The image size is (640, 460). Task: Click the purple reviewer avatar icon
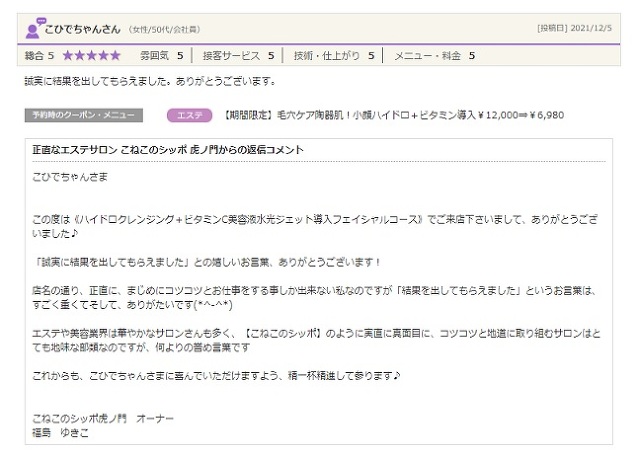coord(34,27)
